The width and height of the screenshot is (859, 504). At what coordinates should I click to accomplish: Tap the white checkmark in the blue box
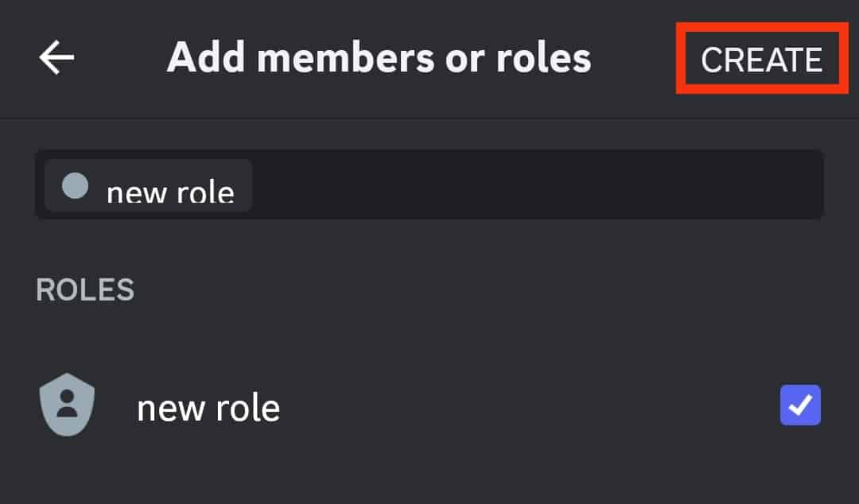tap(800, 405)
